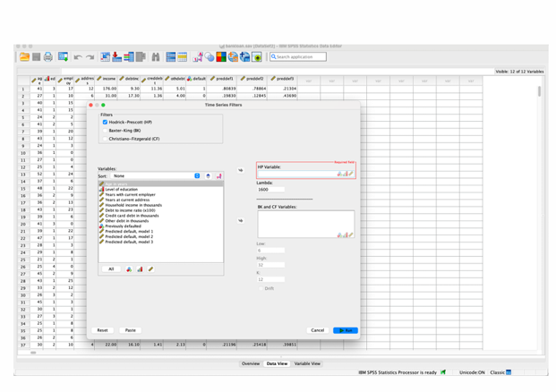Open the Sort None dropdown
The width and height of the screenshot is (556, 392).
click(x=157, y=175)
